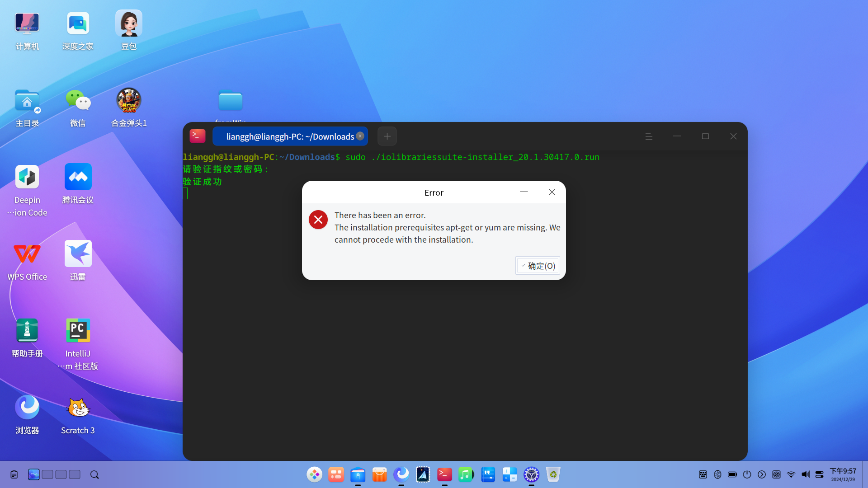
Task: Open the launcher in the dock
Action: coord(314,474)
